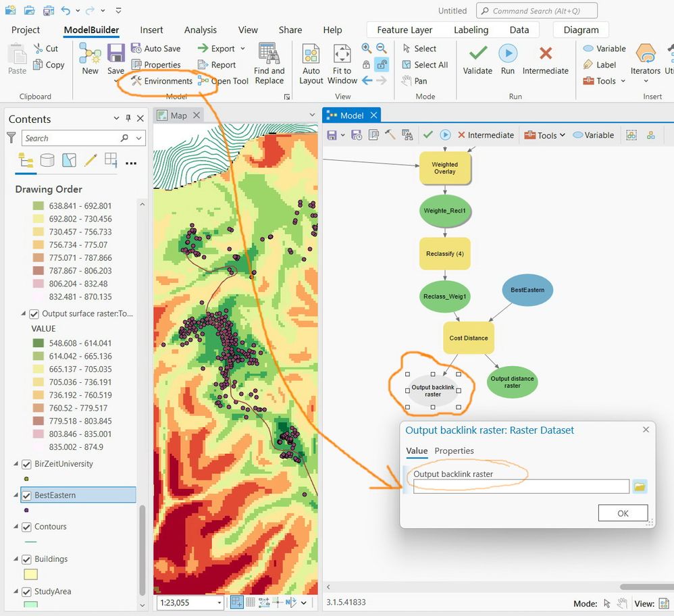Image resolution: width=674 pixels, height=616 pixels.
Task: Toggle BestEastern layer visibility
Action: click(x=26, y=496)
